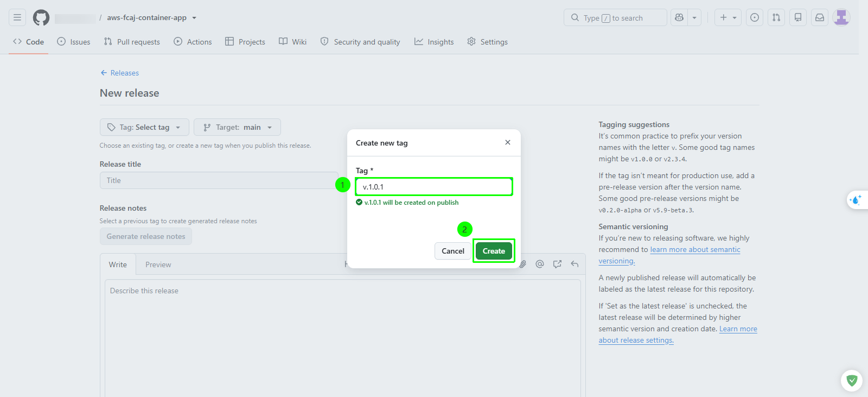The height and width of the screenshot is (397, 868).
Task: Open the Insights tab
Action: click(434, 42)
